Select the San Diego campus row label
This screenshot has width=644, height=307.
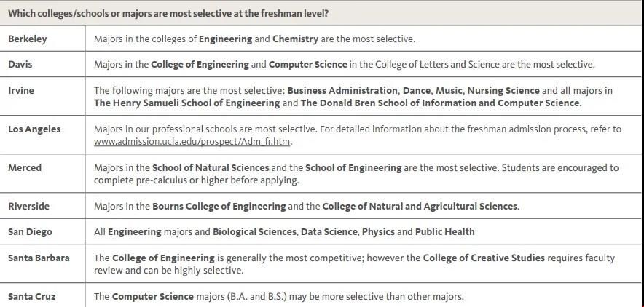(x=31, y=231)
